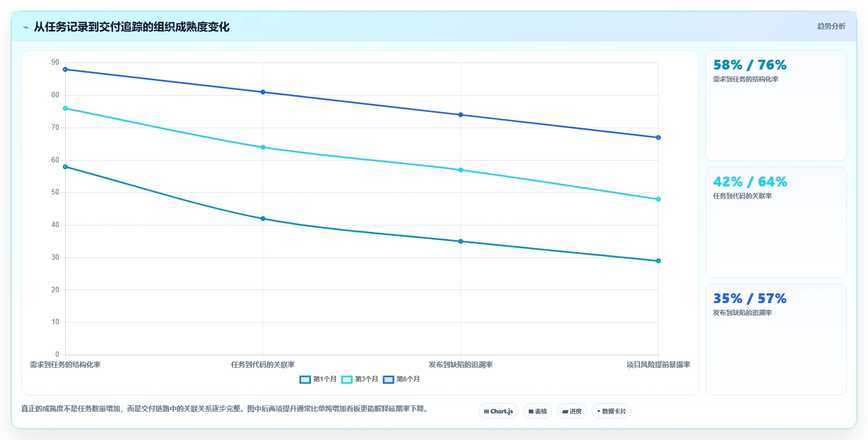Viewport: 868px width, 440px height.
Task: Select 第6个月 data point at 任务到代码的关联率
Action: click(x=263, y=92)
